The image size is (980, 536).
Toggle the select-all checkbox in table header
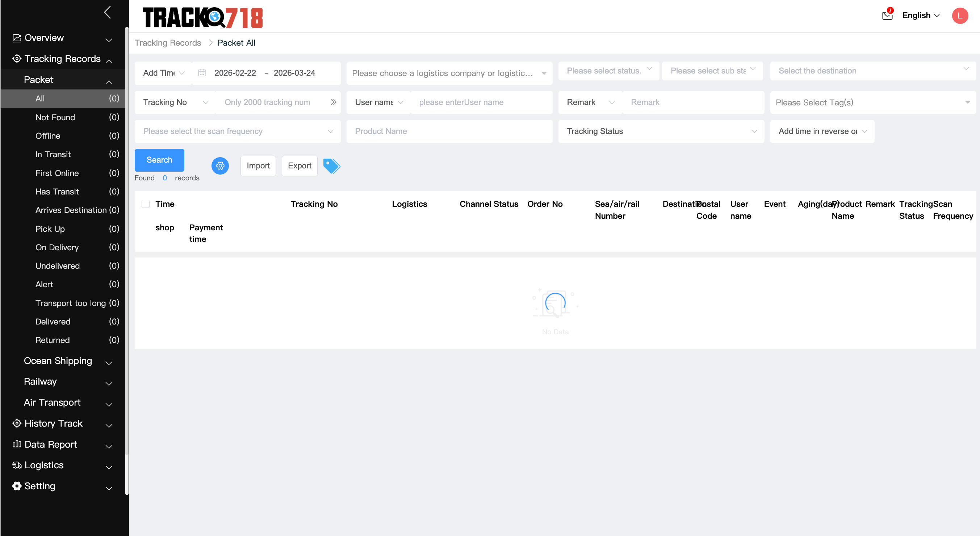tap(145, 204)
